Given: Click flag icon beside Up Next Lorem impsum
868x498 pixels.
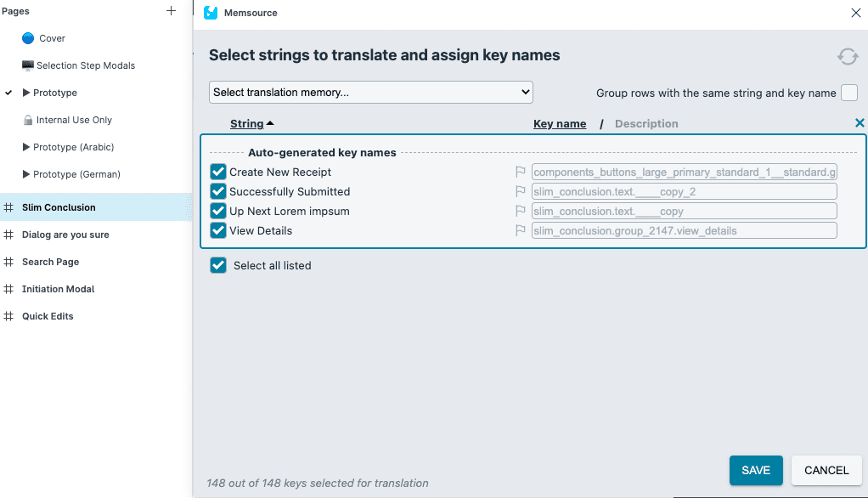Looking at the screenshot, I should tap(521, 211).
